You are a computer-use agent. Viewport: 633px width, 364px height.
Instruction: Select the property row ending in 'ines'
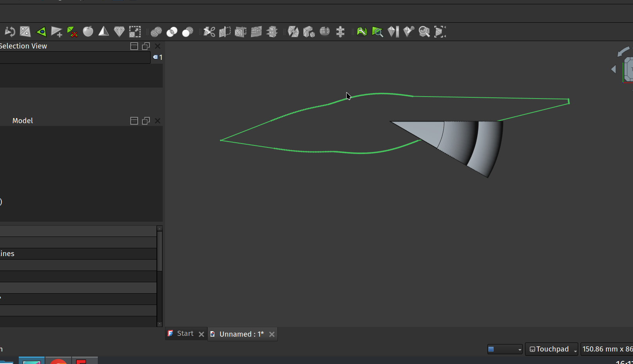pyautogui.click(x=78, y=254)
